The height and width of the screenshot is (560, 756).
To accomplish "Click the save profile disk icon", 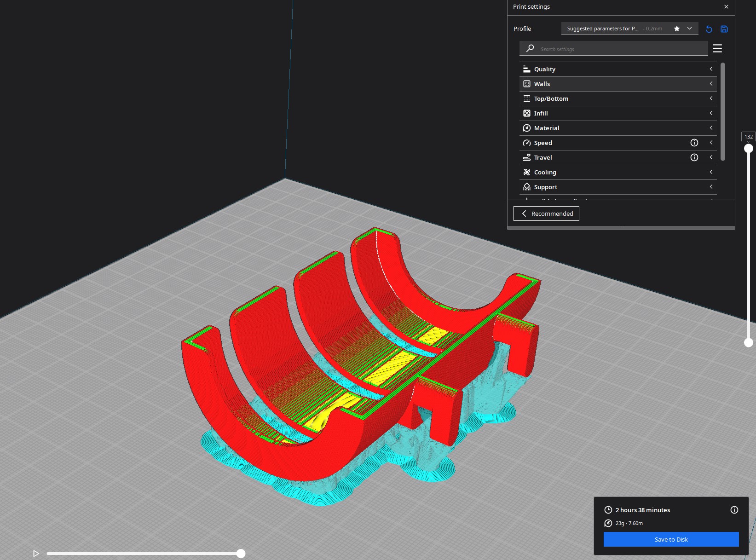I will pos(724,29).
